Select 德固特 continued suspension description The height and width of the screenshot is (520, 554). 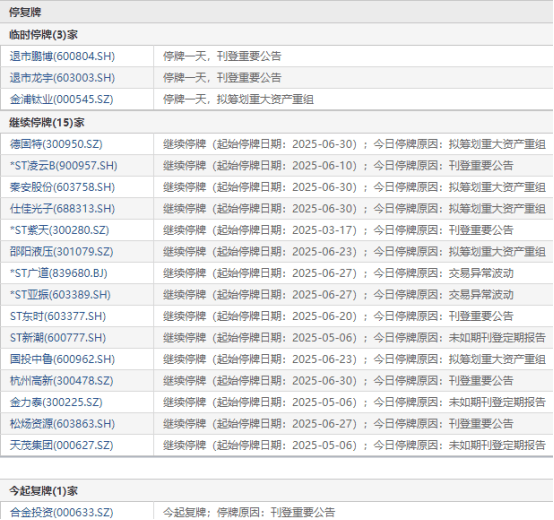click(x=354, y=144)
